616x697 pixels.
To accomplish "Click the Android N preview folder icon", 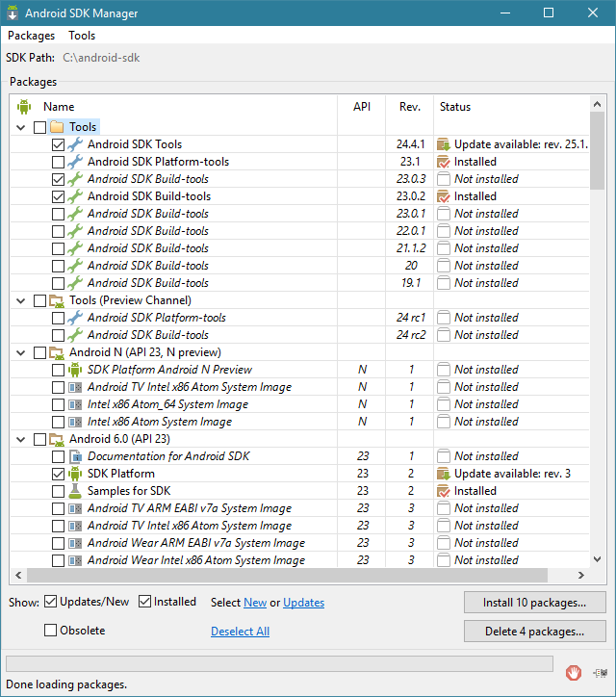I will point(57,353).
